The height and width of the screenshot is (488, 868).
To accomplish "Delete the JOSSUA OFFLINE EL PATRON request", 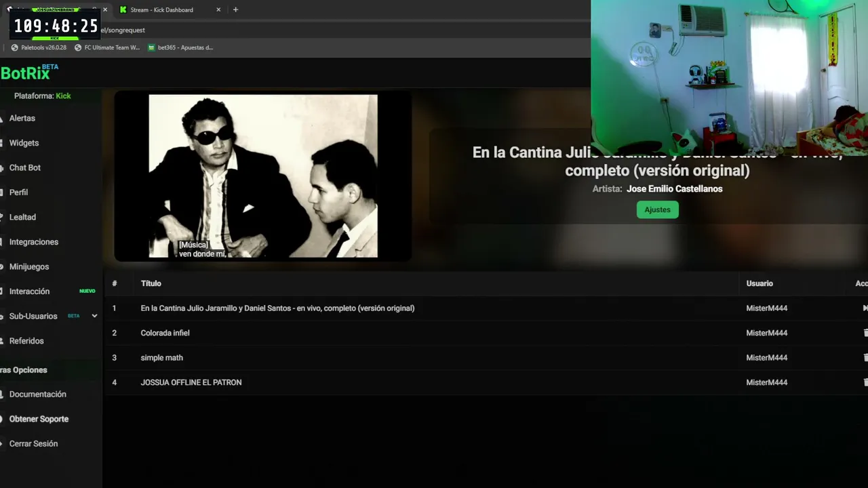I will tap(865, 382).
